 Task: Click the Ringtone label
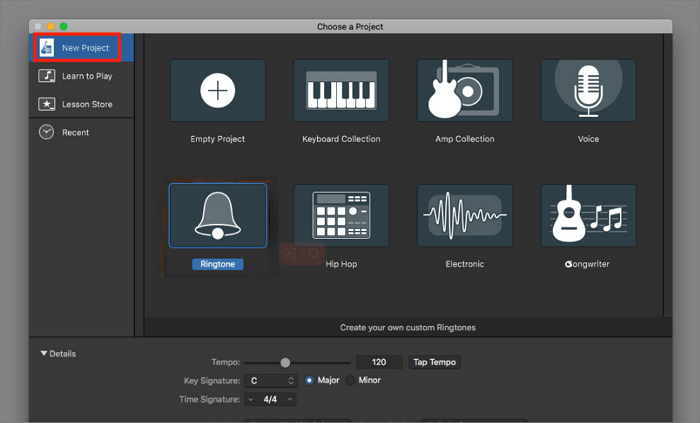(x=218, y=264)
